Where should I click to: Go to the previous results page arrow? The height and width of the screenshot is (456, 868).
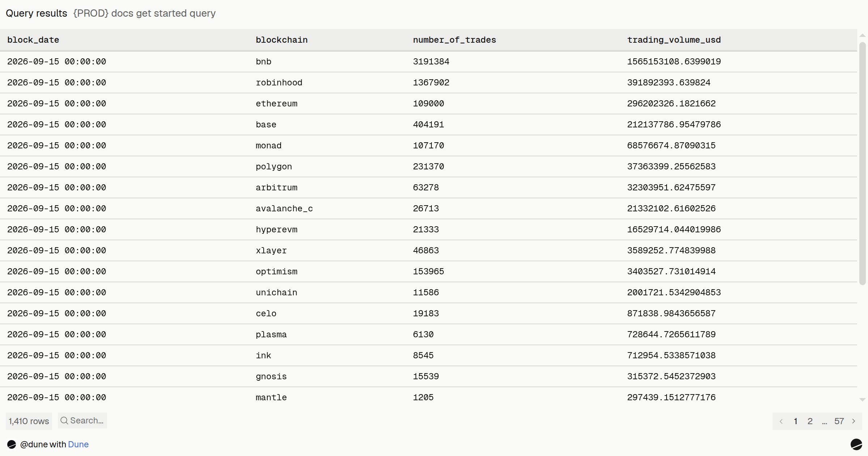click(781, 421)
